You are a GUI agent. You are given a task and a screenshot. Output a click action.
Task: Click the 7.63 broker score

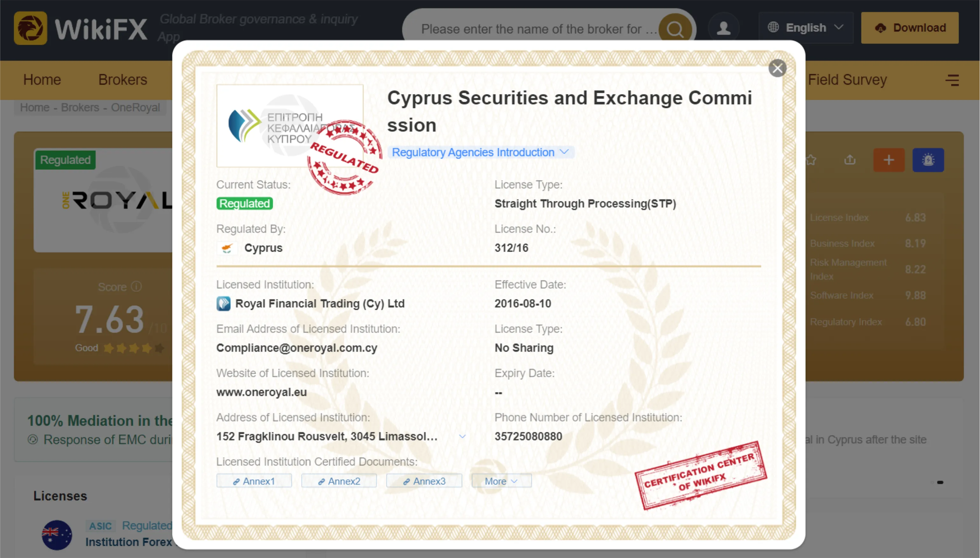[x=110, y=319]
